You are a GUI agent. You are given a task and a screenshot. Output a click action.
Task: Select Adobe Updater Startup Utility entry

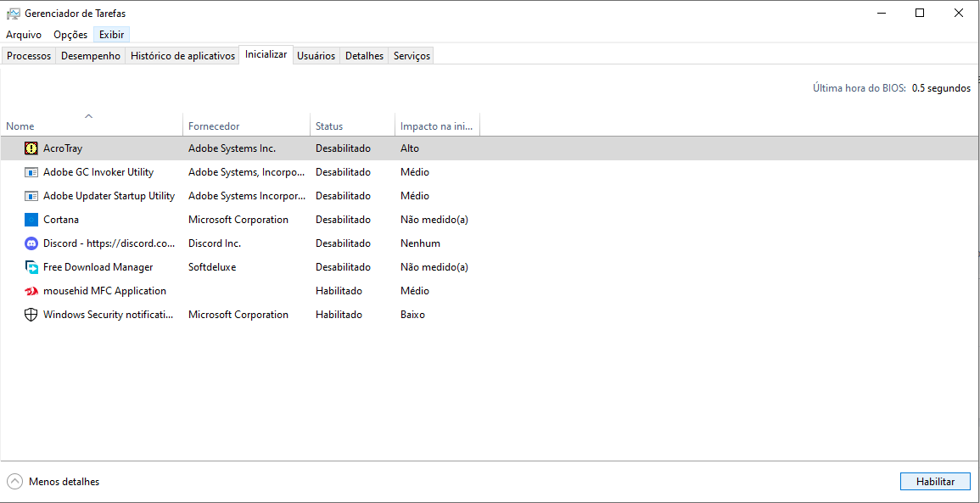109,196
